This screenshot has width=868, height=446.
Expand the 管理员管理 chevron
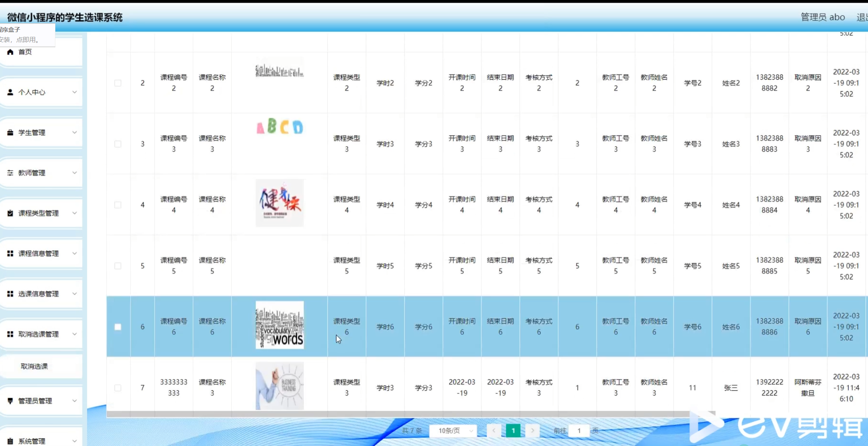74,401
